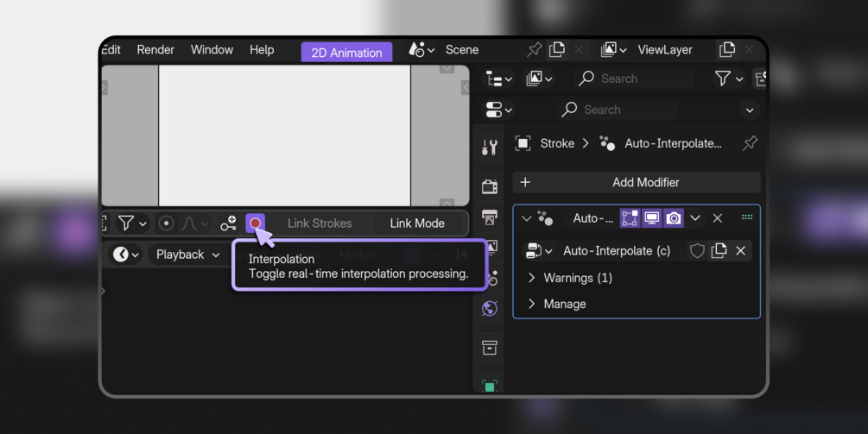
Task: Open the Collection properties archive box icon
Action: (490, 348)
